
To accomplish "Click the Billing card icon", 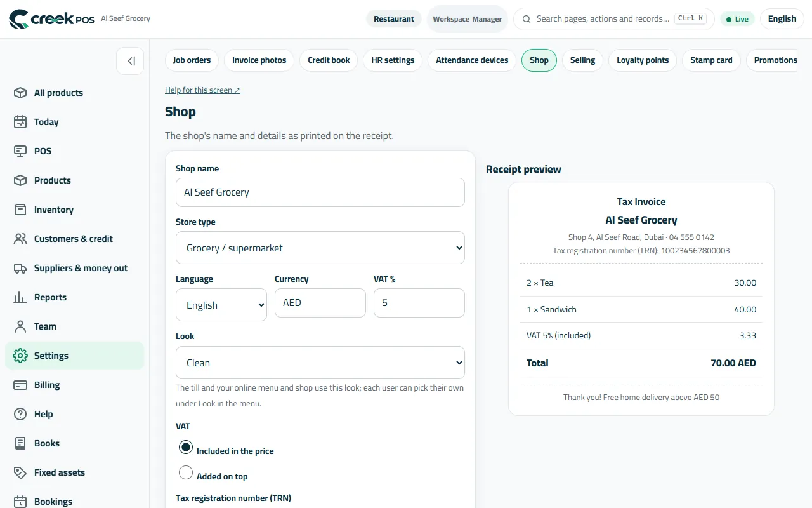I will [x=20, y=385].
